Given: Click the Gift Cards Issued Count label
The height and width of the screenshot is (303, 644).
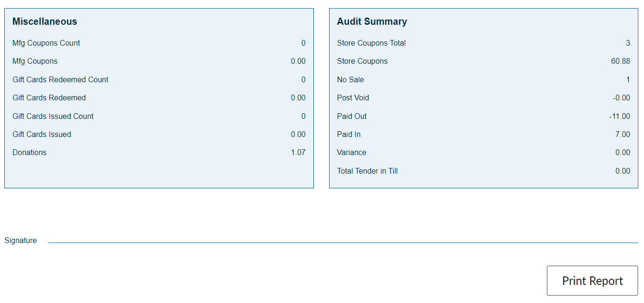Looking at the screenshot, I should coord(53,116).
